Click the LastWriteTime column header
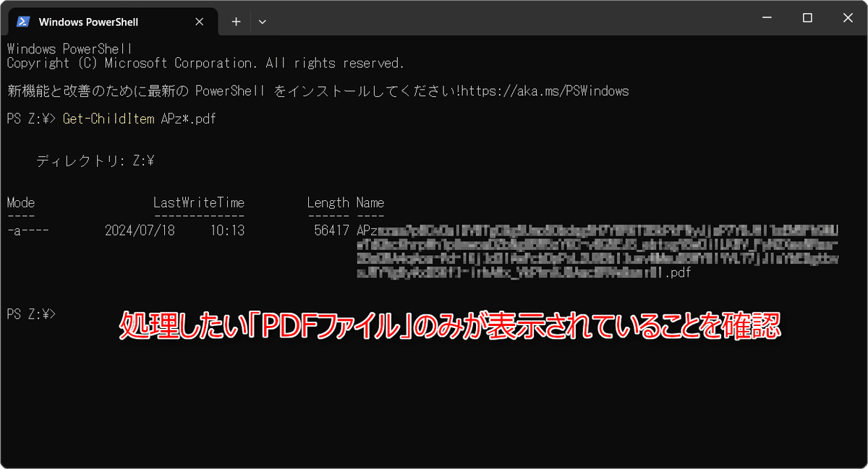The height and width of the screenshot is (469, 868). coord(199,202)
